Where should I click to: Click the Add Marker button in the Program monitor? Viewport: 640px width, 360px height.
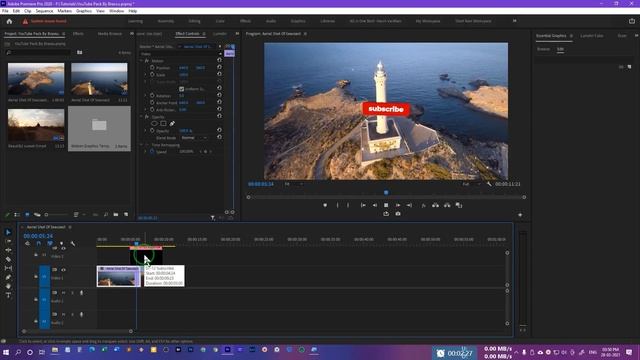click(325, 205)
